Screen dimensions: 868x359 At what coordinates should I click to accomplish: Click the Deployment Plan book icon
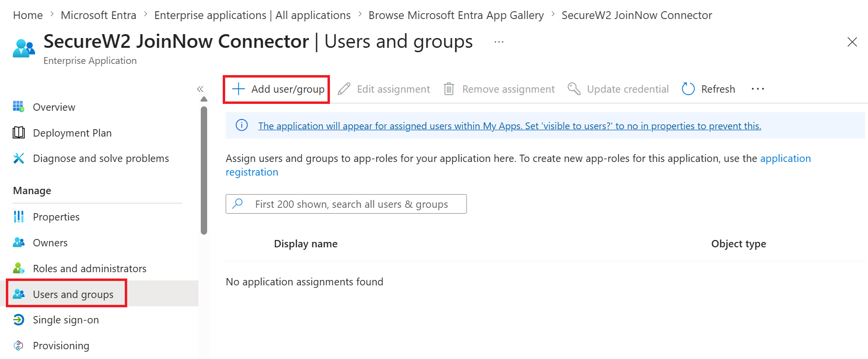click(19, 133)
